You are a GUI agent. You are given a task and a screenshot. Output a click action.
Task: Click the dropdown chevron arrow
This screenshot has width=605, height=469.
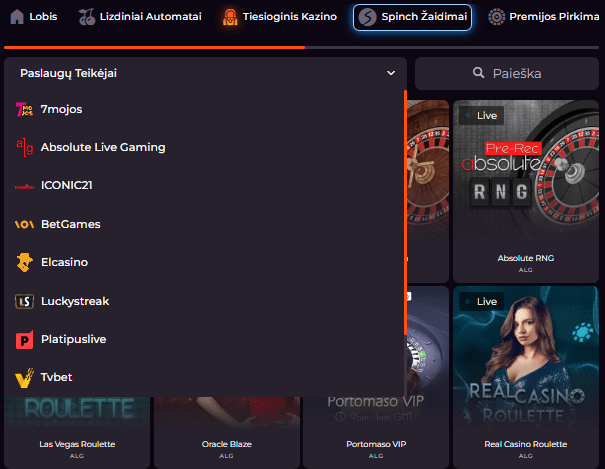click(x=391, y=73)
